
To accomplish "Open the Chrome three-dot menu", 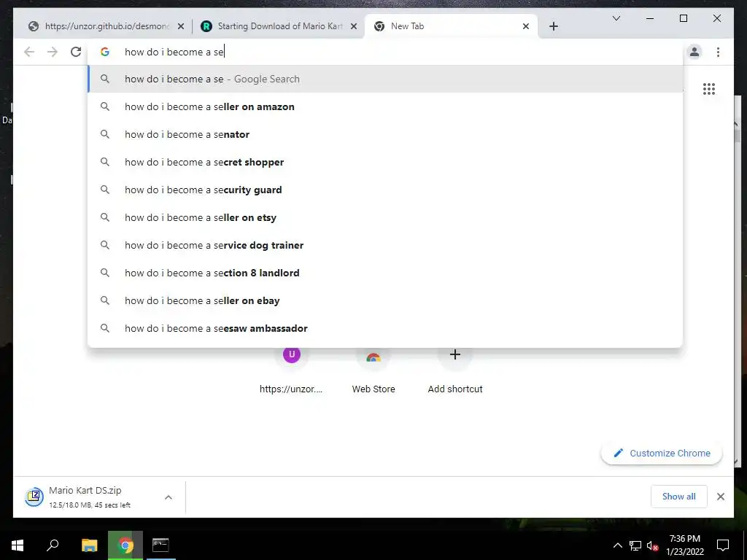I will click(718, 52).
